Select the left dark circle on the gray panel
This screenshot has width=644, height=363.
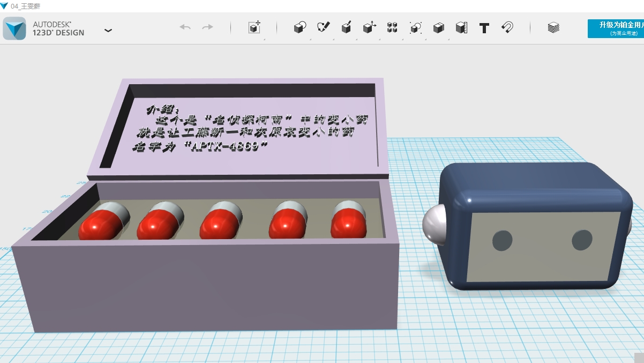tap(503, 241)
